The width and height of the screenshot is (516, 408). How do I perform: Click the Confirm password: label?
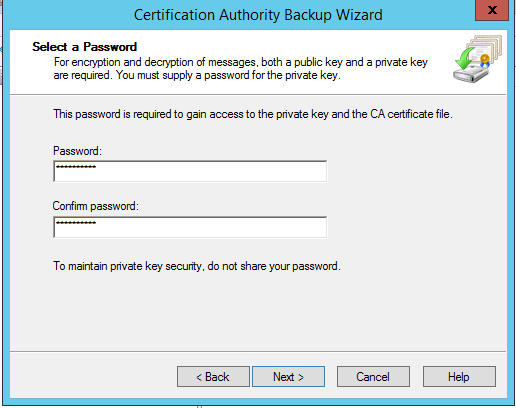click(95, 206)
